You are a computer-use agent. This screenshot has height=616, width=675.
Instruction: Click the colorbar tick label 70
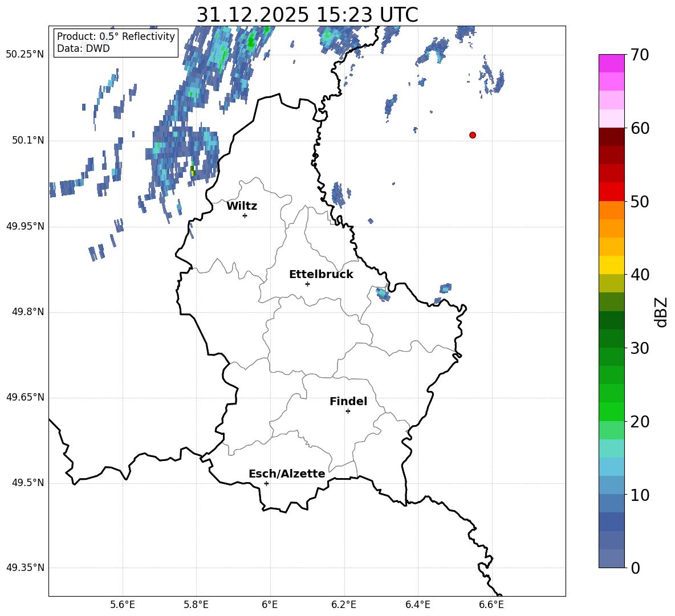[640, 55]
